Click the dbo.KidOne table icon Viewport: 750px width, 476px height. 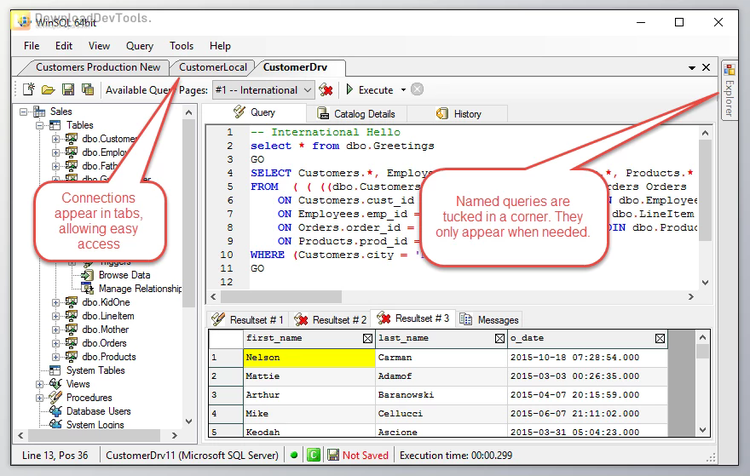71,302
